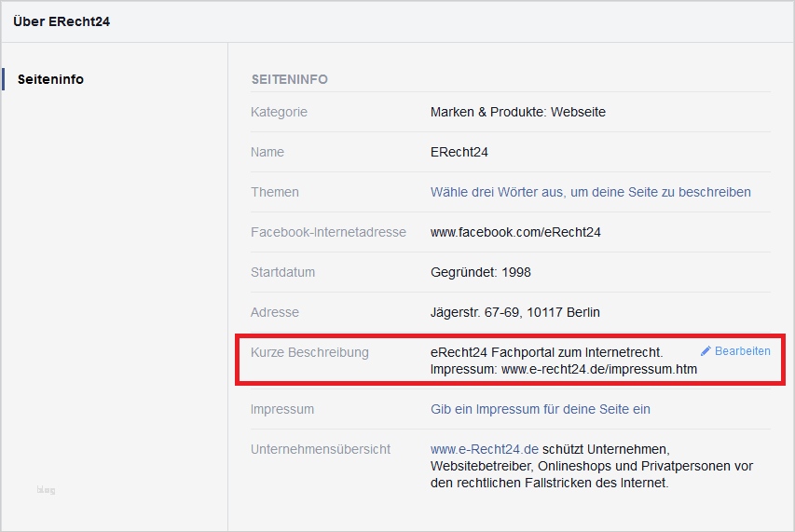Click the Themen row label
The height and width of the screenshot is (532, 795).
point(275,192)
